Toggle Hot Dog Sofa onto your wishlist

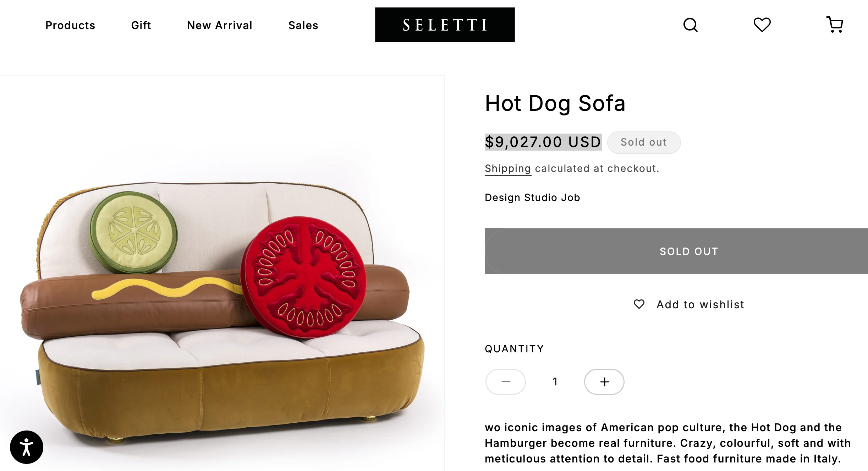(x=688, y=304)
